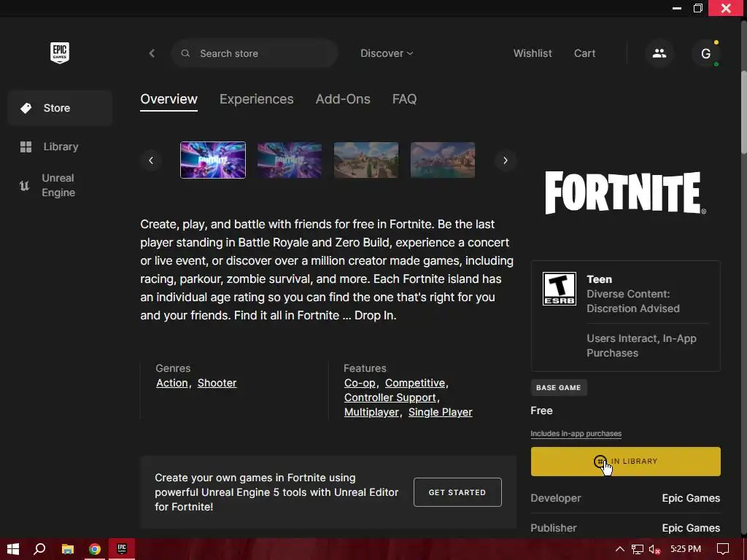Open the friends list icon
The height and width of the screenshot is (560, 747).
coord(659,53)
